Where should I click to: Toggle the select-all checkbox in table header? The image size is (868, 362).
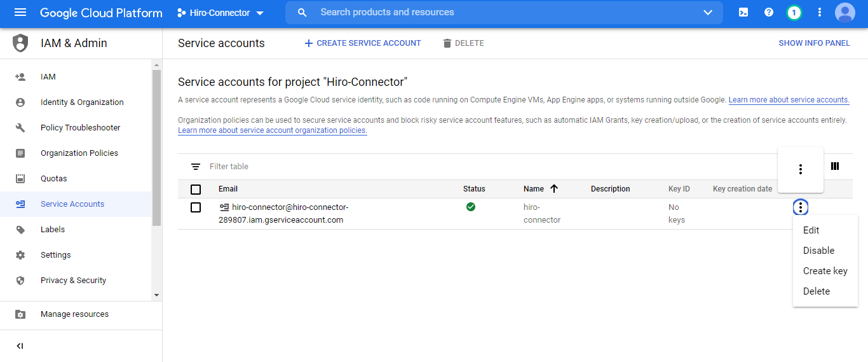click(x=196, y=190)
